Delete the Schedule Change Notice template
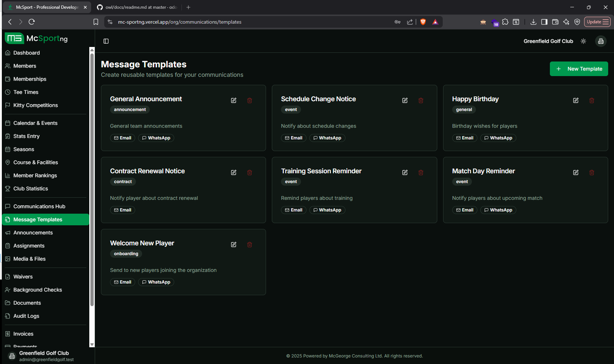Screen dimensions: 614x364 click(x=421, y=100)
